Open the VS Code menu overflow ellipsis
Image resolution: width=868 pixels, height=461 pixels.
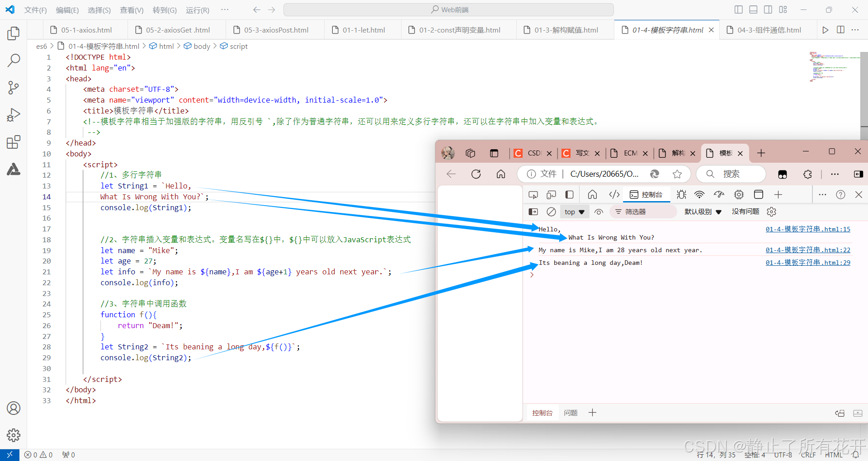coord(225,9)
